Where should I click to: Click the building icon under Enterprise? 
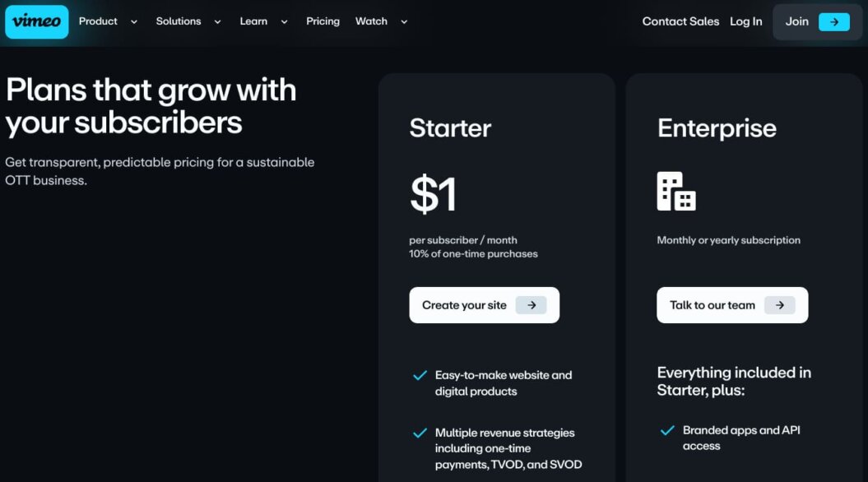676,192
